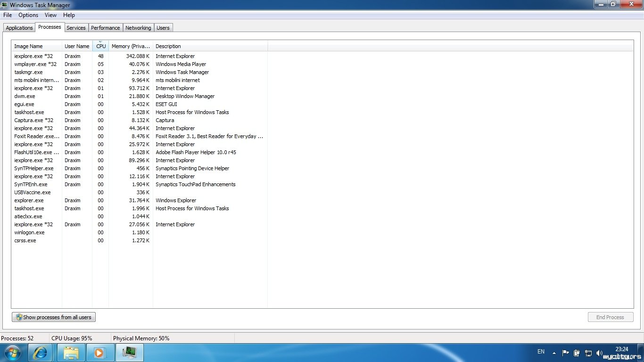Image resolution: width=644 pixels, height=362 pixels.
Task: Select the Processes tab
Action: pos(50,27)
